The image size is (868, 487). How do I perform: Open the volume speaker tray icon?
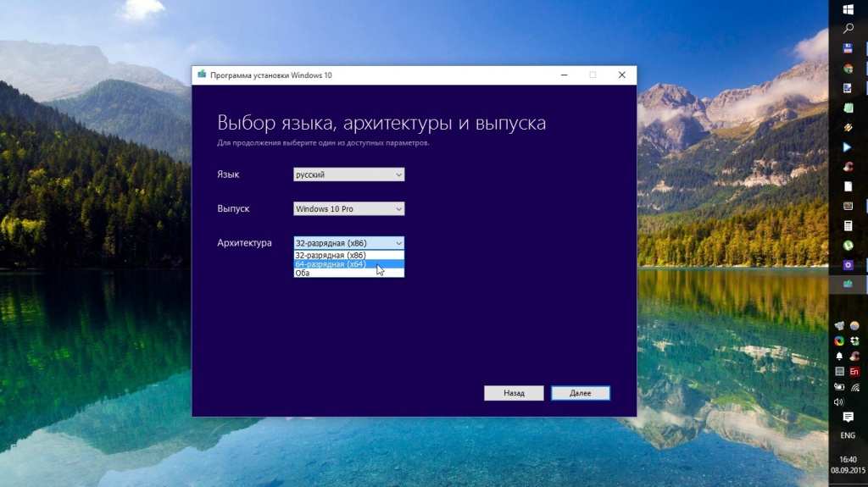coord(839,402)
